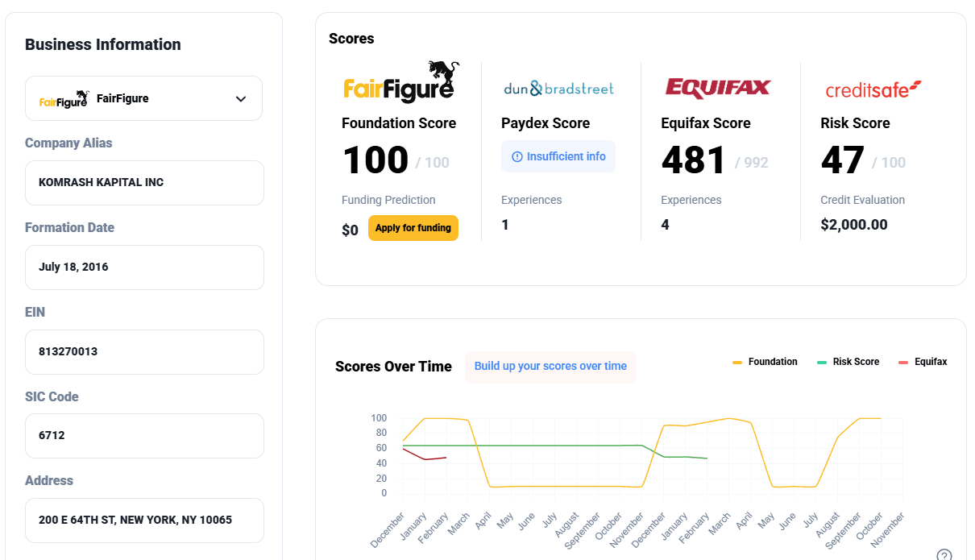This screenshot has height=560, width=975.
Task: Click the Address field for 200 E 64TH ST
Action: [x=144, y=521]
